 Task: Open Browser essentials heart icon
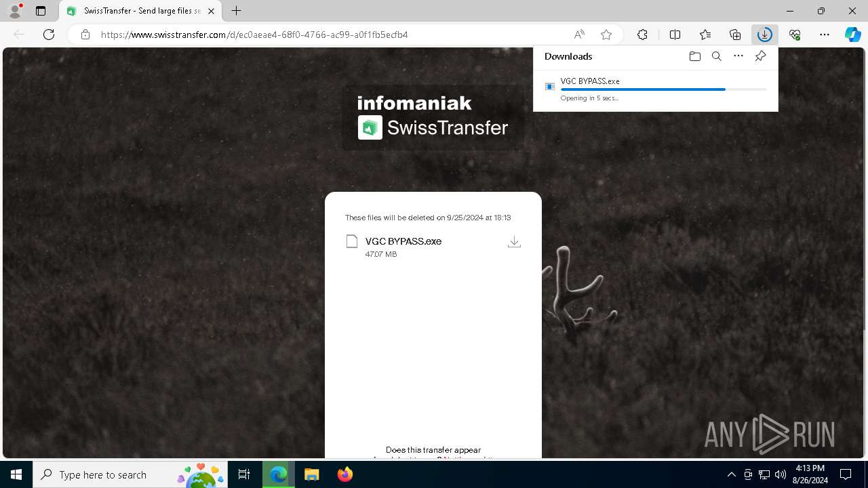[x=795, y=35]
